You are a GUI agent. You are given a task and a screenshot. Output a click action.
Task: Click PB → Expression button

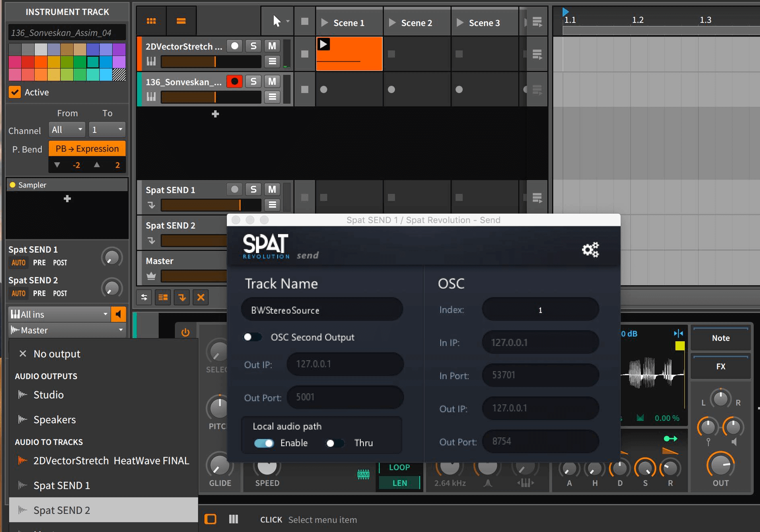coord(87,148)
